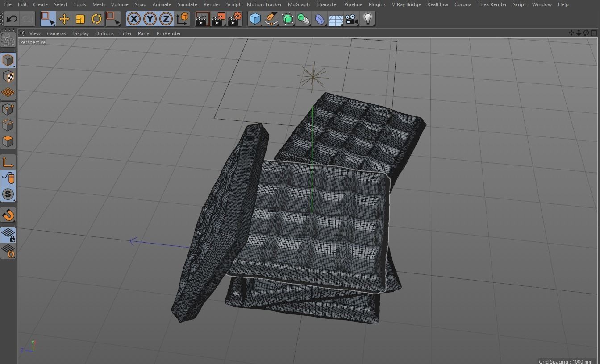Screen dimensions: 600x364
Task: Open the Mesh menu
Action: (99, 4)
